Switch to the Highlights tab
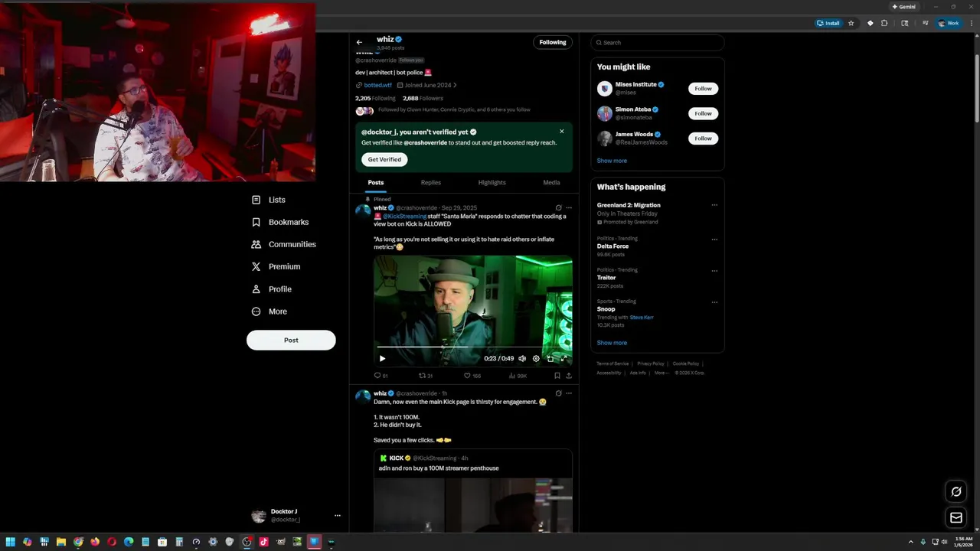 pyautogui.click(x=492, y=183)
